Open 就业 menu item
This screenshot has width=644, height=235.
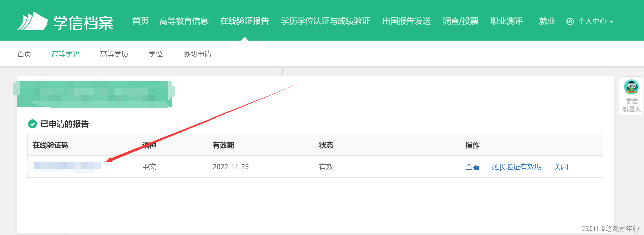[547, 21]
